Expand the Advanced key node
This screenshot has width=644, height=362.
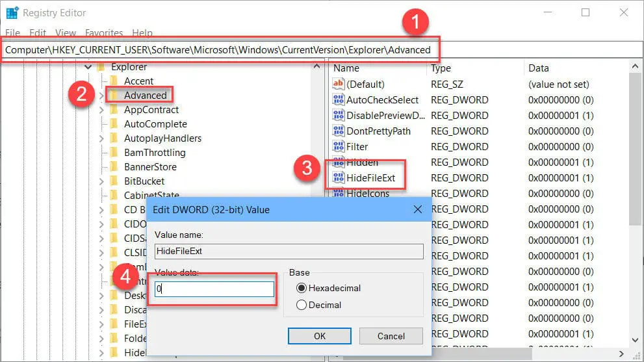(101, 96)
